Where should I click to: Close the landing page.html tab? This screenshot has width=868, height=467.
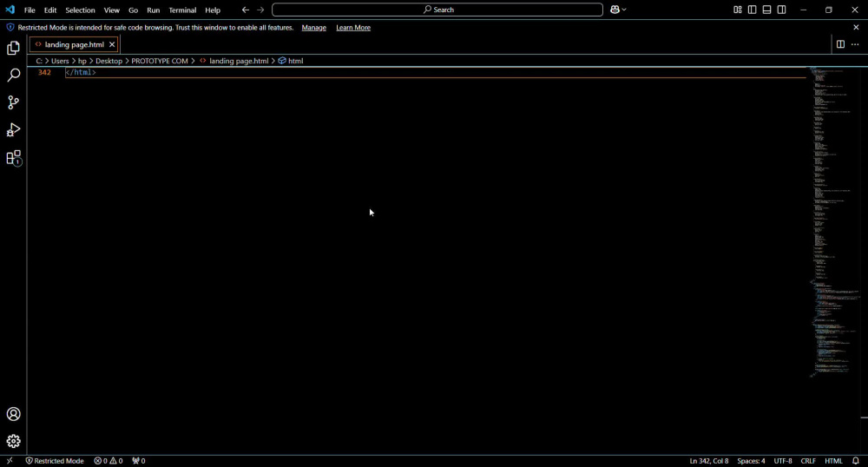[112, 44]
